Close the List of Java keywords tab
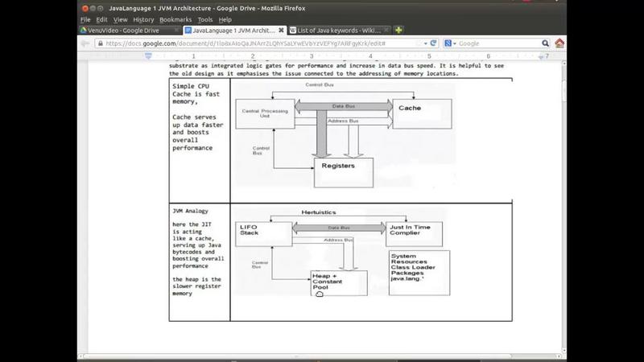The image size is (644, 362). coord(386,31)
